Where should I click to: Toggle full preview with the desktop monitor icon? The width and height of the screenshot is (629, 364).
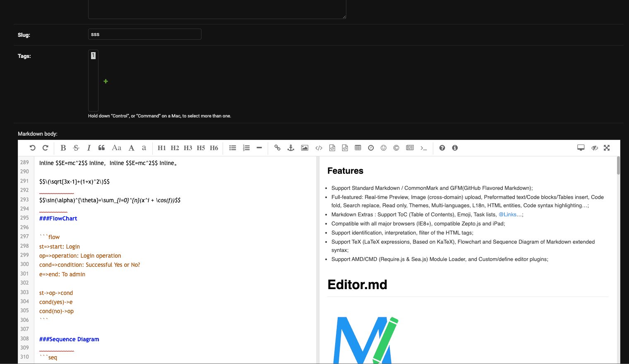(x=581, y=148)
